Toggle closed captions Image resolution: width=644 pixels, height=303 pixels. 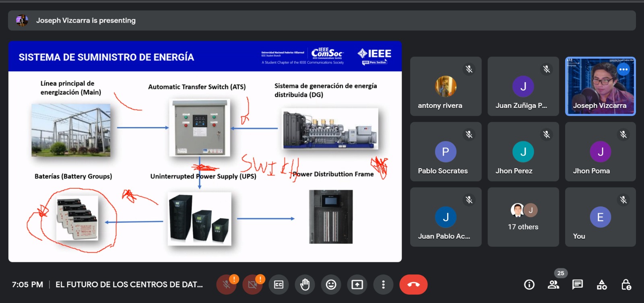tap(279, 285)
